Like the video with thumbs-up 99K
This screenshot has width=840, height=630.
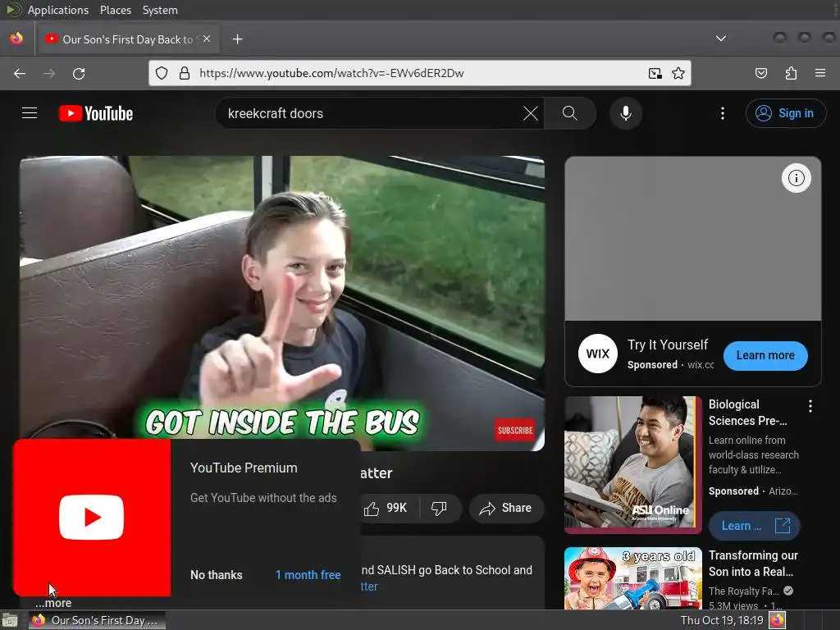click(386, 508)
